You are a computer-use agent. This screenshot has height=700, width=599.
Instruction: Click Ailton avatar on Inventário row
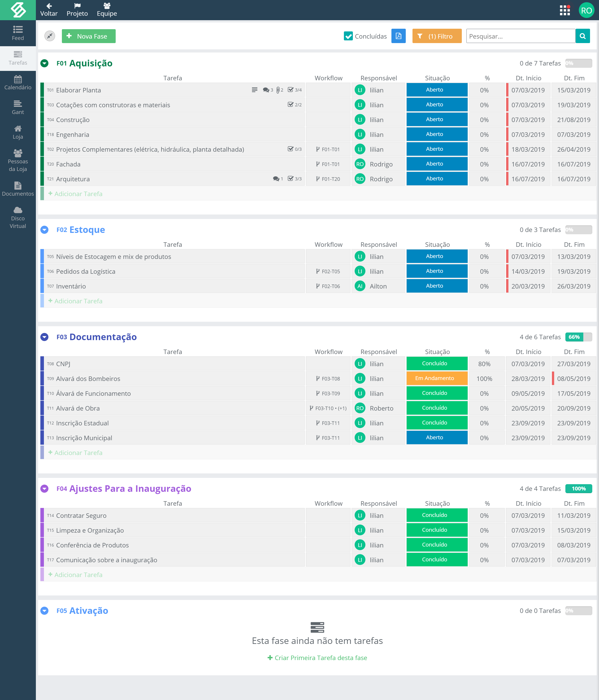click(x=360, y=286)
